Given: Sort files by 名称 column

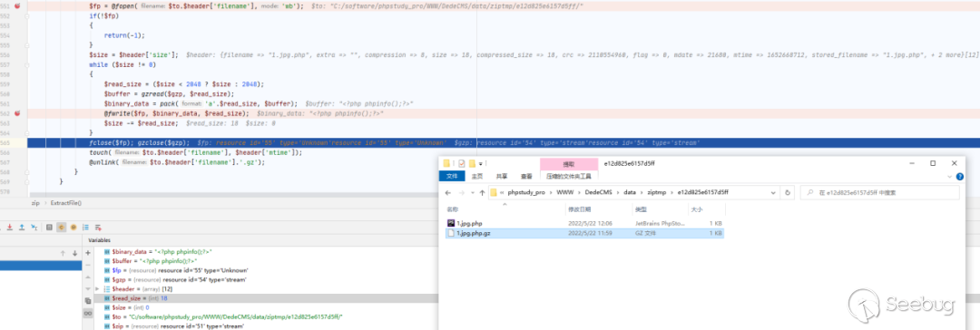Looking at the screenshot, I should coord(453,210).
